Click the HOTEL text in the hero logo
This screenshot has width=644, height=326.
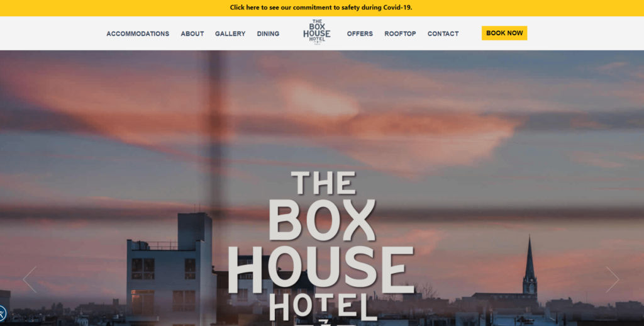pos(323,306)
